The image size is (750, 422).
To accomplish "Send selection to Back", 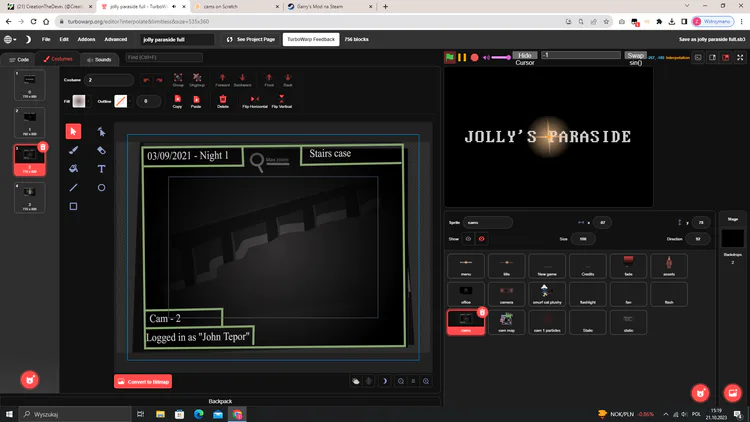I will pos(287,79).
